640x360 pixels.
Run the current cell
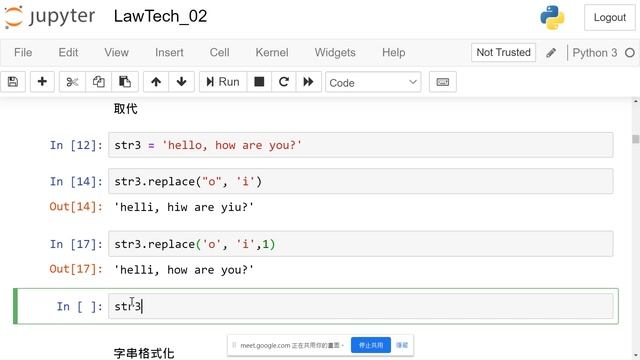223,82
